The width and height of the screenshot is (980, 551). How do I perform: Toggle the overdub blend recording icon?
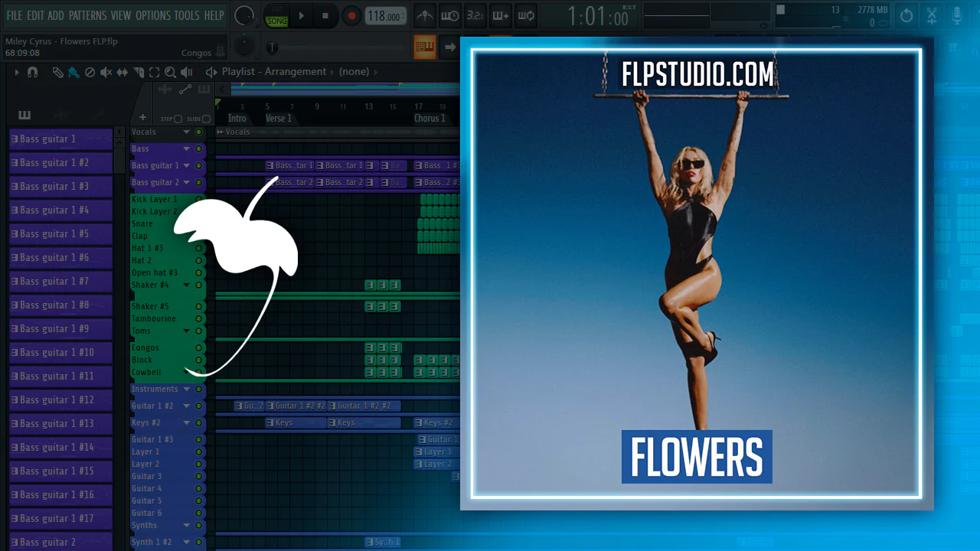click(501, 15)
